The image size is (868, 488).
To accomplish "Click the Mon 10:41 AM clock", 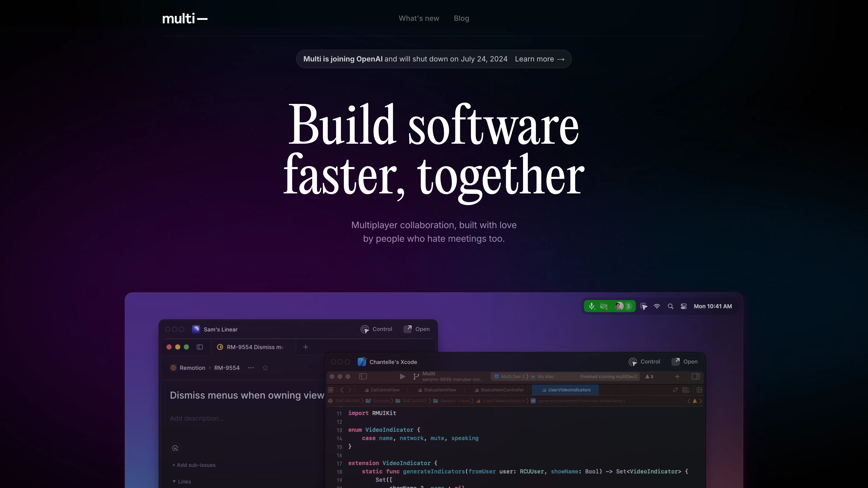I will tap(713, 307).
